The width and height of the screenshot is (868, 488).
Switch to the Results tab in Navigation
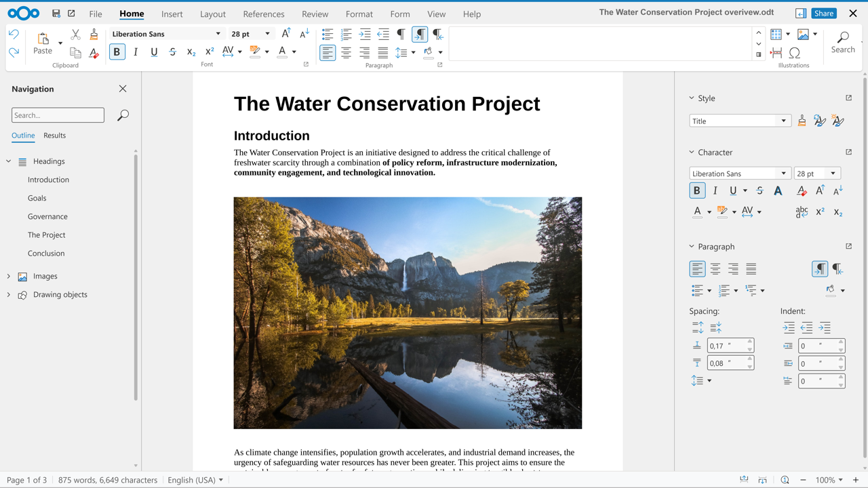pos(54,136)
